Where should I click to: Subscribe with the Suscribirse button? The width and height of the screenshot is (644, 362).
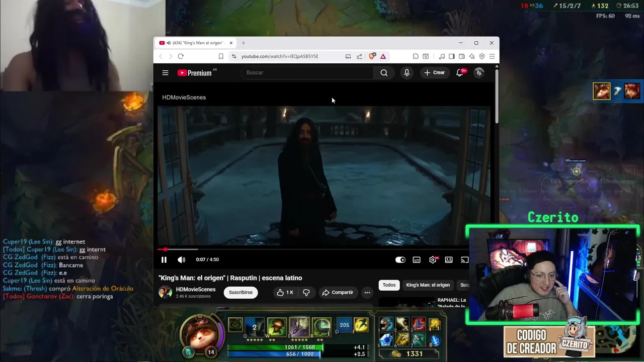(241, 292)
